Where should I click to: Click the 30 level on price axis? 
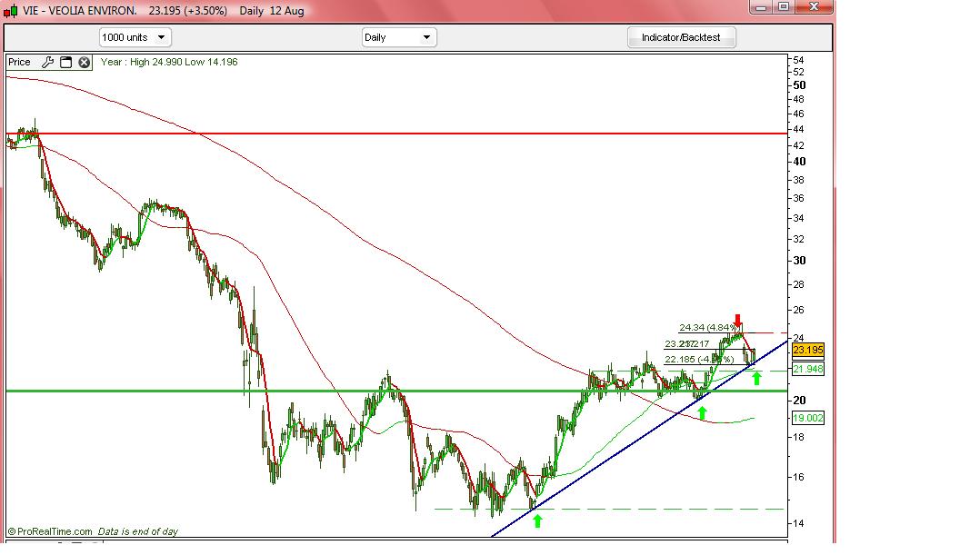point(799,261)
